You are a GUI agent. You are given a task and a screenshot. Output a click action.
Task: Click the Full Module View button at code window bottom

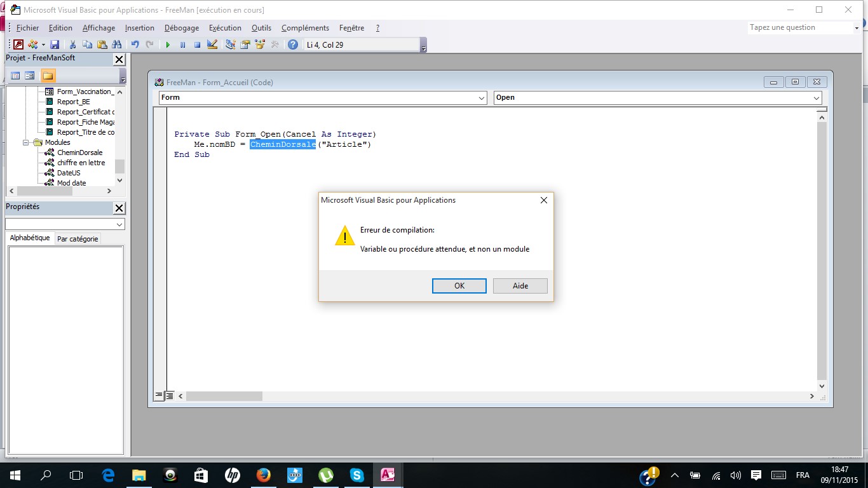pyautogui.click(x=170, y=395)
